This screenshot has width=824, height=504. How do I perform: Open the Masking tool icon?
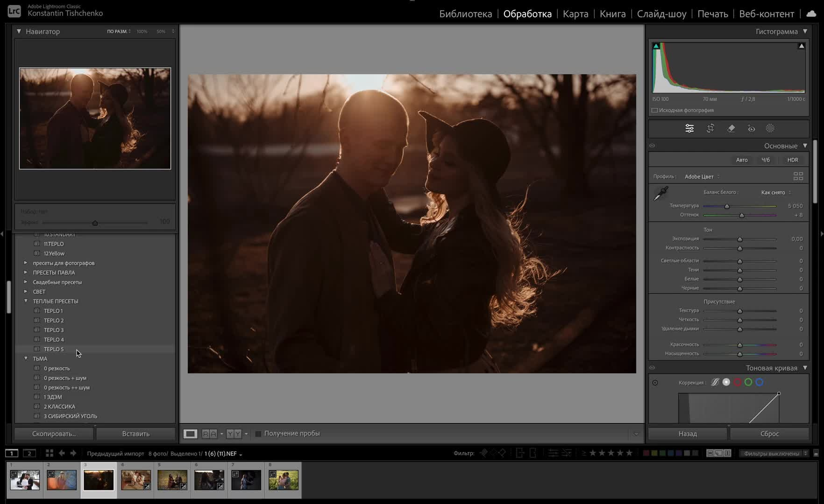[770, 128]
